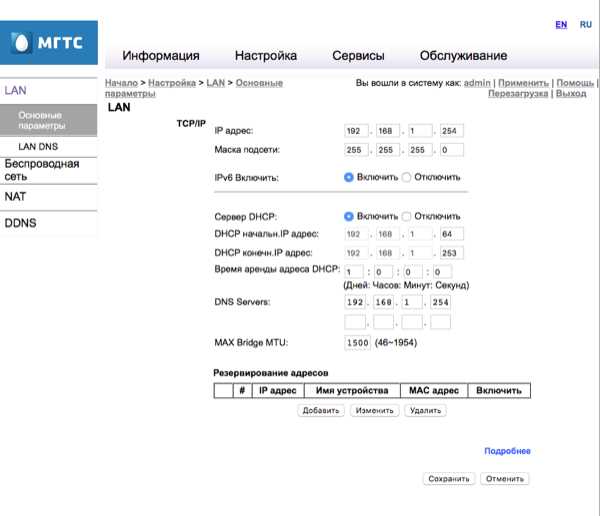Open the Настройка menu
The height and width of the screenshot is (516, 600).
(266, 56)
